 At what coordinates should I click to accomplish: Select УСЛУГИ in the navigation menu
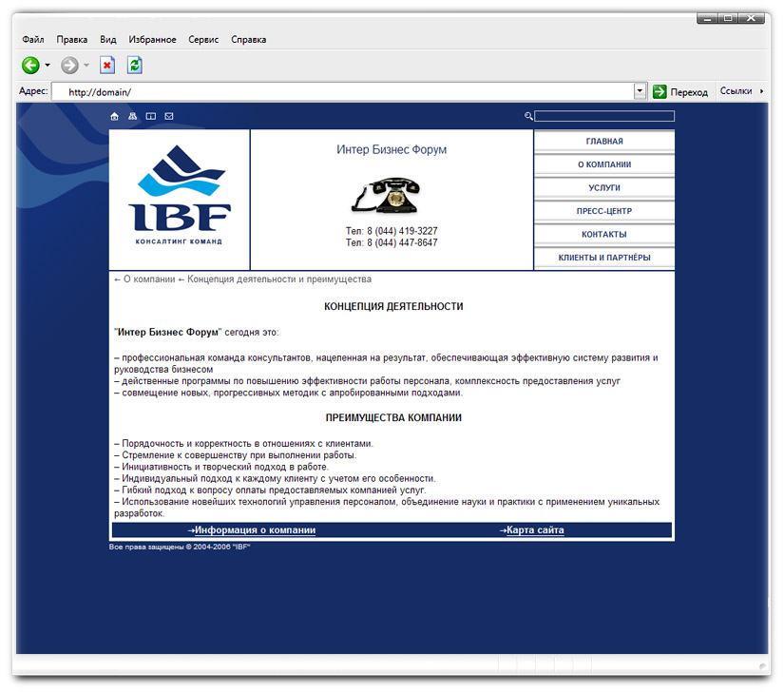[602, 187]
